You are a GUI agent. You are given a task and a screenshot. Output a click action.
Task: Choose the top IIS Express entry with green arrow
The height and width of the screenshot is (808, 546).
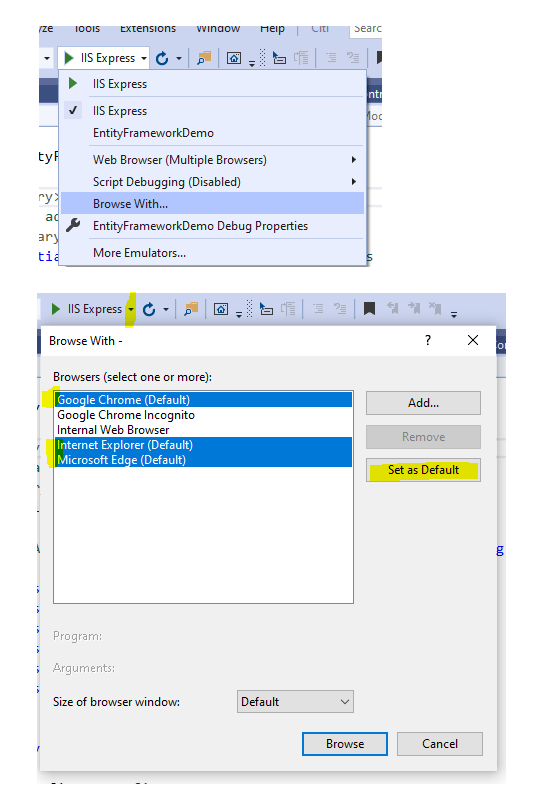(212, 83)
